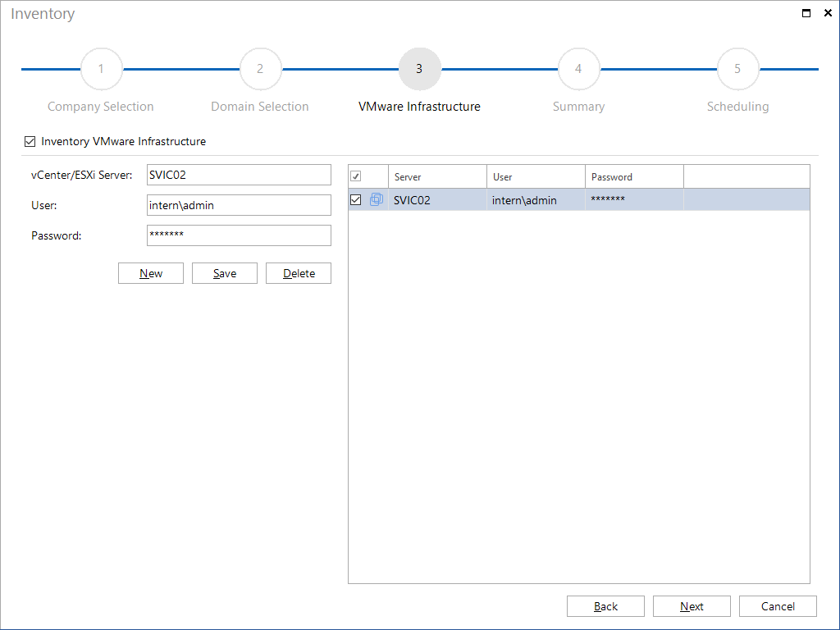
Task: Select the SVIC02 server cell
Action: (437, 200)
